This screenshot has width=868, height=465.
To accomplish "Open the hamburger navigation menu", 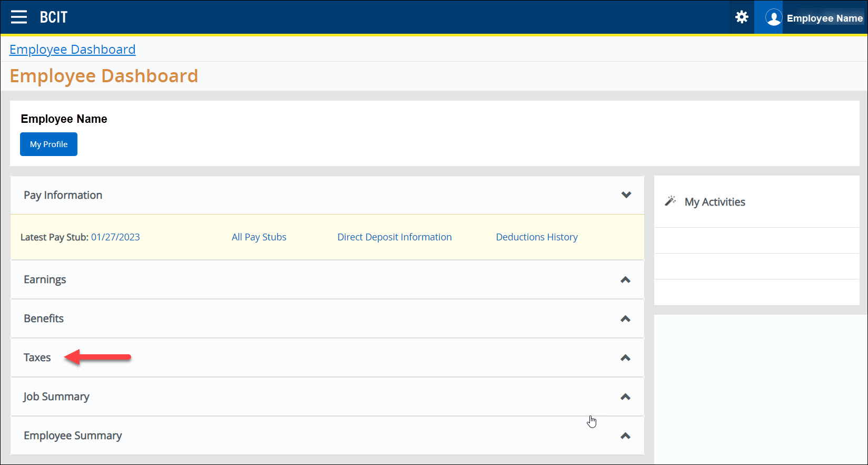I will (x=19, y=17).
